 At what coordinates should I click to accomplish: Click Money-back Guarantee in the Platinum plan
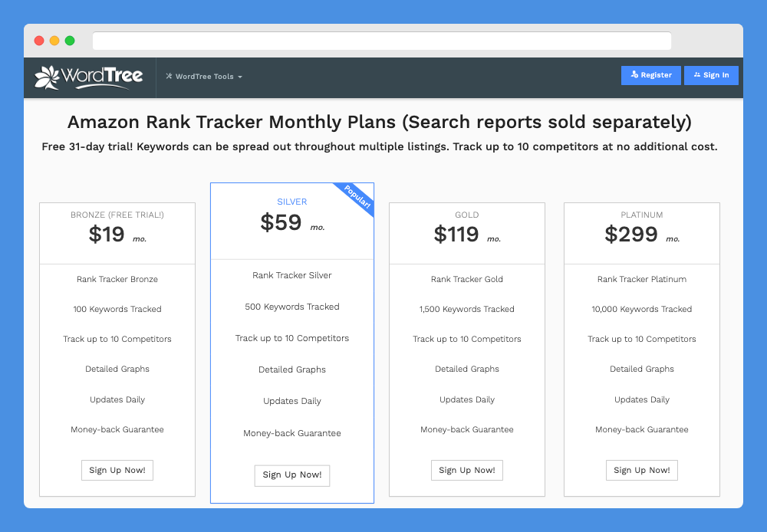coord(642,429)
